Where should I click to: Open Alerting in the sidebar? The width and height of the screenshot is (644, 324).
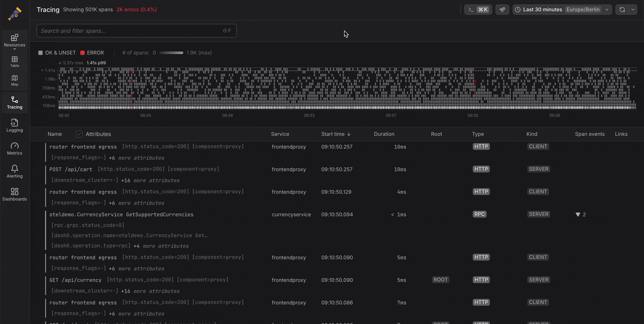[15, 172]
